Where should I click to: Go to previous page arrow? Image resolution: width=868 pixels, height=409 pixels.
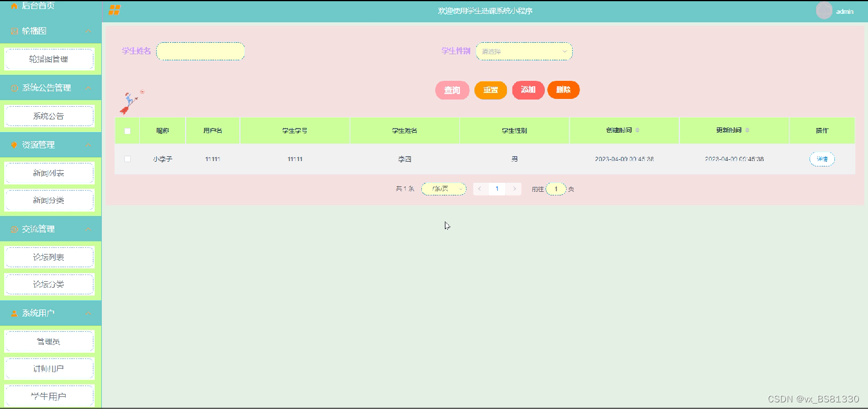click(480, 189)
